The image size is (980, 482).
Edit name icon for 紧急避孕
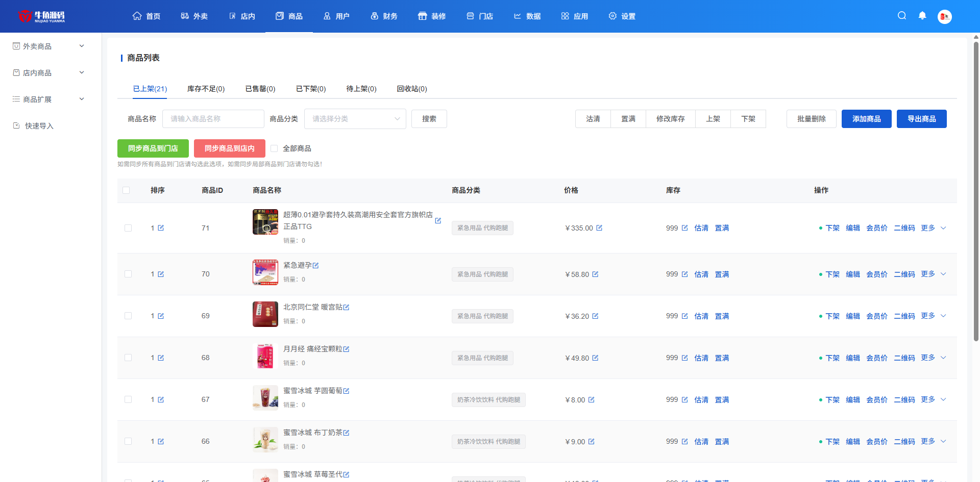316,266
